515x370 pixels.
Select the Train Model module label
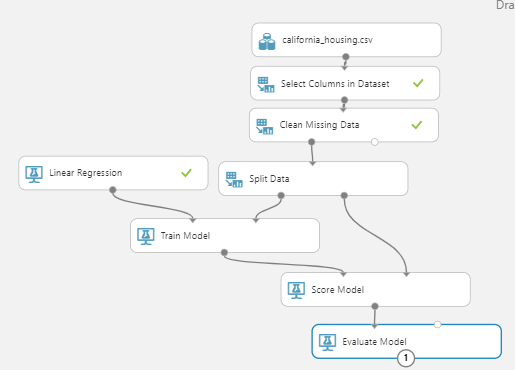(x=185, y=236)
